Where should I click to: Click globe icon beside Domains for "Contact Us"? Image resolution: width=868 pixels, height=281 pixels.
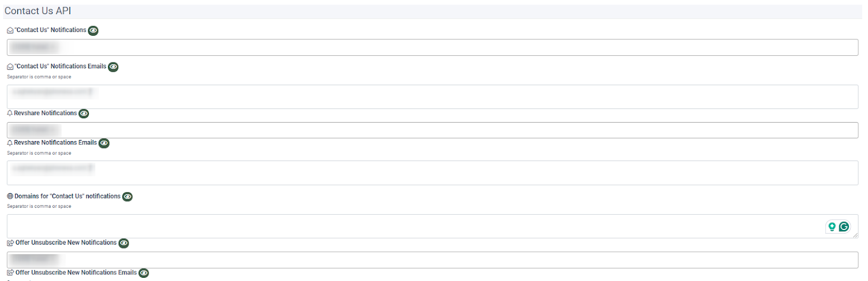tap(10, 196)
